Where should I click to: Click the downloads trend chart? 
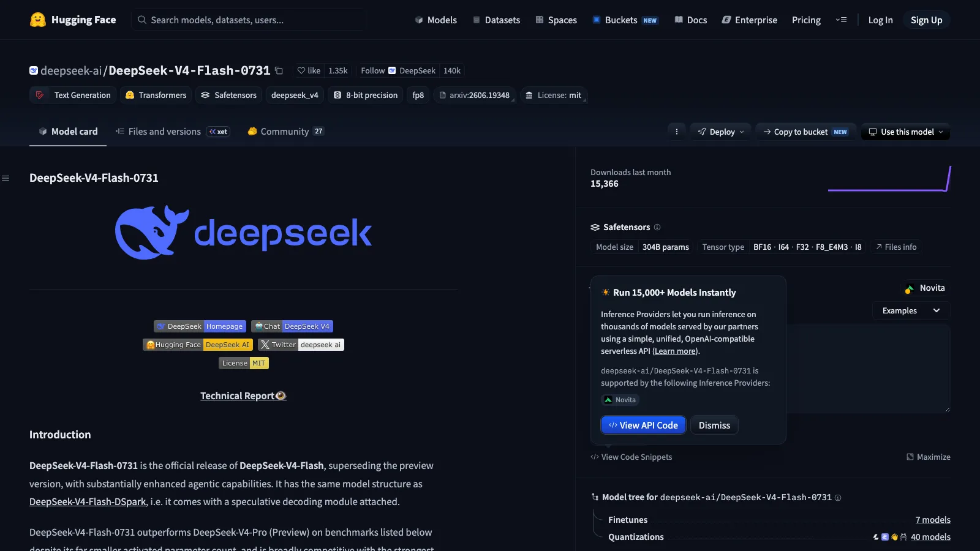click(x=889, y=179)
